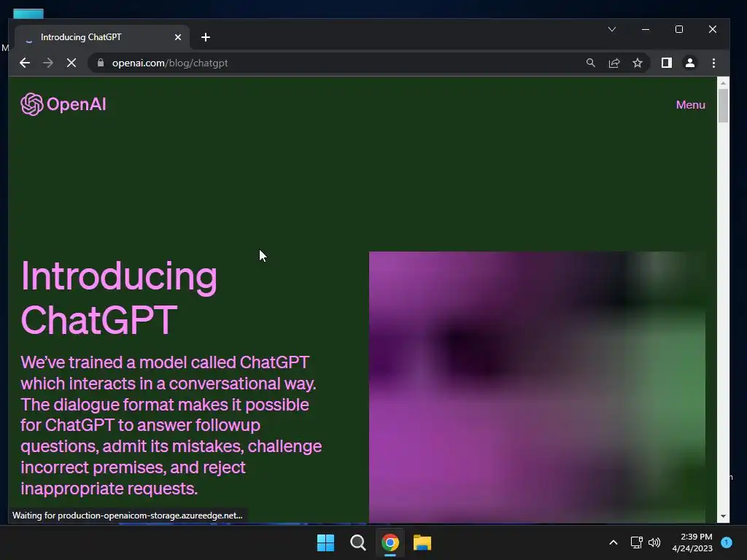Click the OpenAI logo

pos(63,104)
